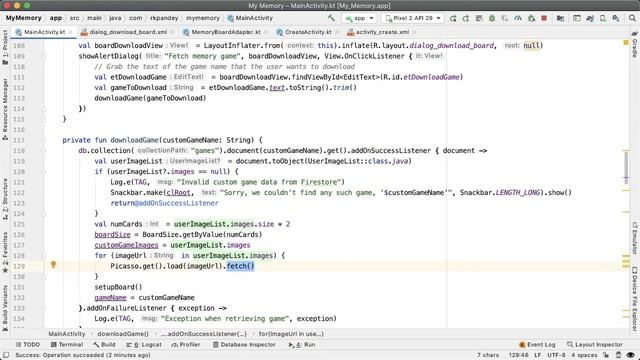Screen dimensions: 640x360
Task: Click the LF line separator in status bar
Action: coord(538,355)
